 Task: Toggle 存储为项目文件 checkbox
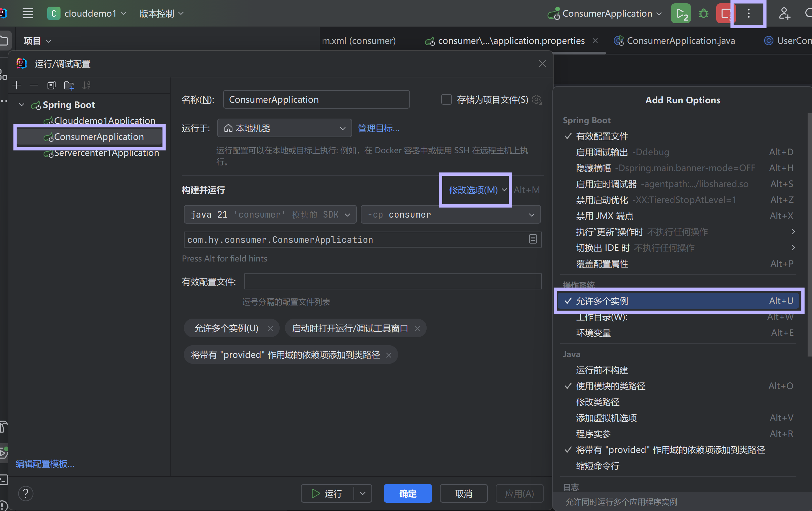[446, 100]
